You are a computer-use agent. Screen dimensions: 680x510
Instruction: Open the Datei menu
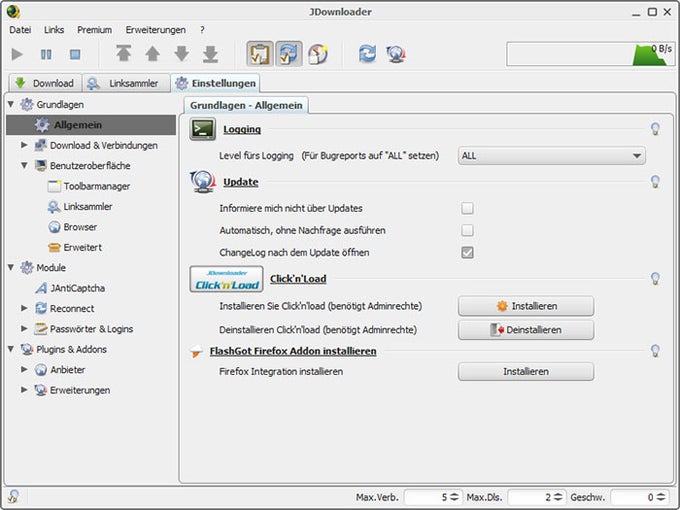(20, 30)
